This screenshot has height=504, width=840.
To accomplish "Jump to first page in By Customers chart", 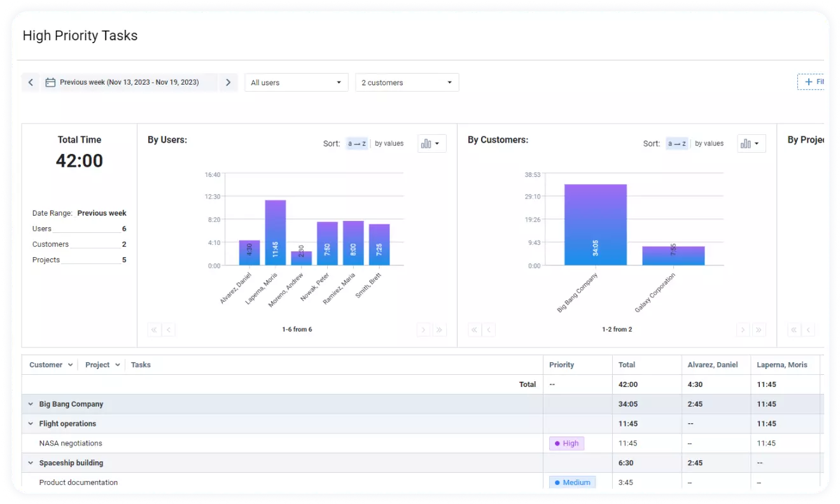I will [x=475, y=330].
